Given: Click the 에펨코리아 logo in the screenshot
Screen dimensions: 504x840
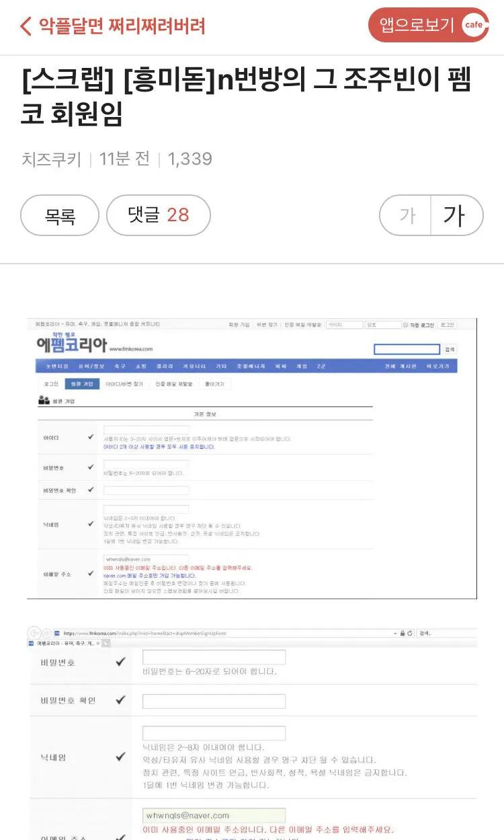Looking at the screenshot, I should [x=71, y=346].
